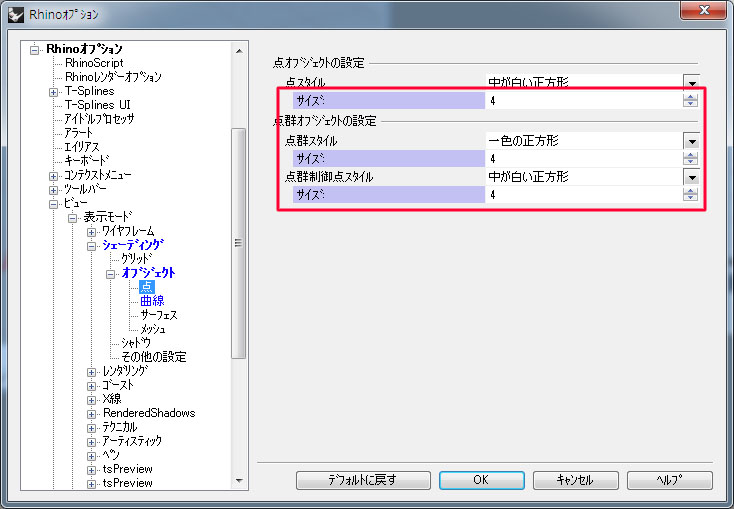This screenshot has height=509, width=734.
Task: Expand the T-Splines tree node
Action: click(x=53, y=92)
